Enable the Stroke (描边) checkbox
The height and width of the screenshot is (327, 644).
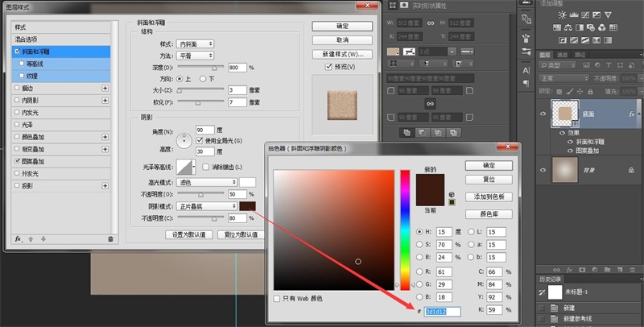click(x=17, y=88)
